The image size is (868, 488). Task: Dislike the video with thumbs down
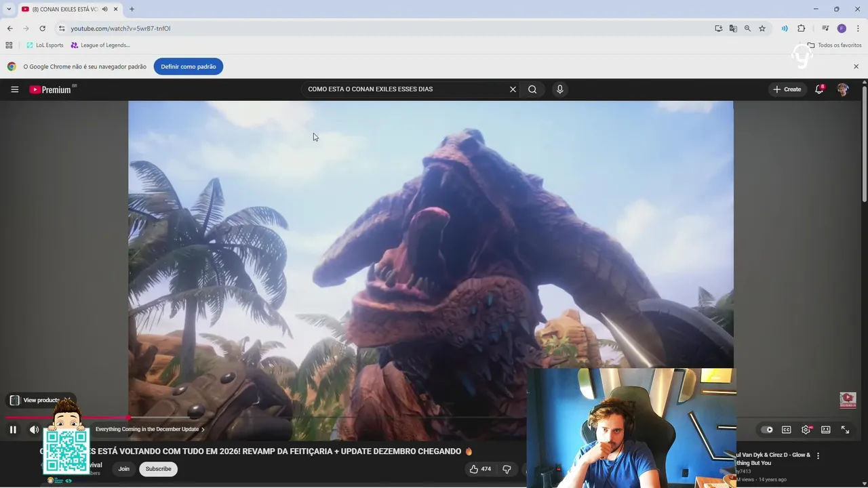point(507,469)
